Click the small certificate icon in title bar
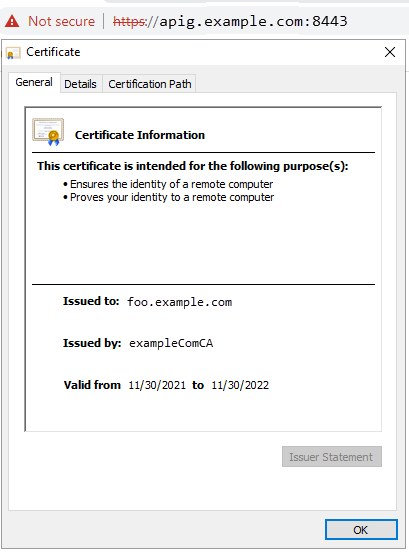The image size is (409, 553). tap(13, 53)
